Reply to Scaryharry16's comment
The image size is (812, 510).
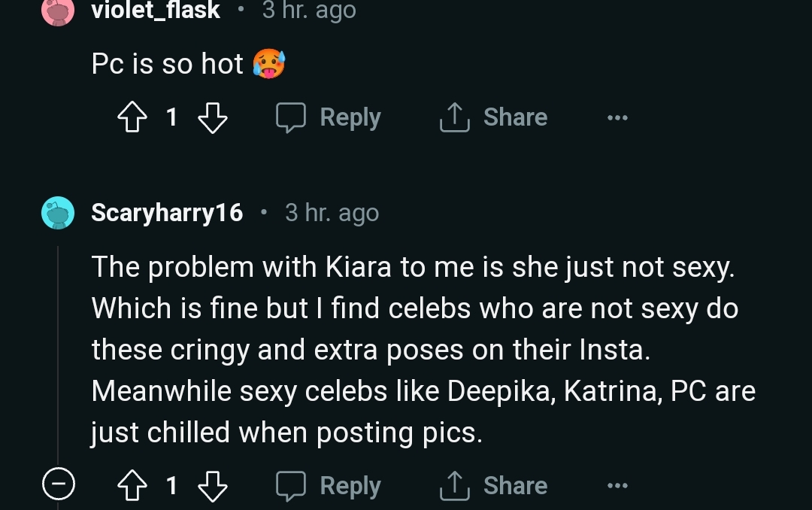click(329, 486)
